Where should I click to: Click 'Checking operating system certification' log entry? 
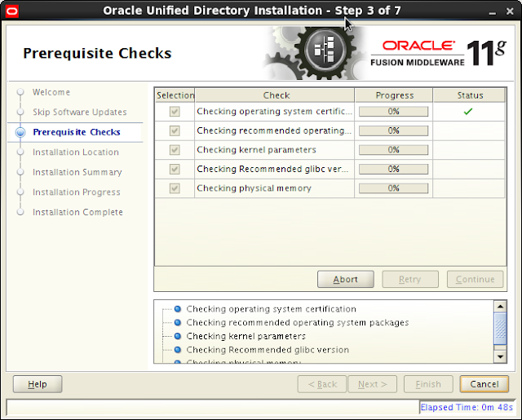point(272,309)
